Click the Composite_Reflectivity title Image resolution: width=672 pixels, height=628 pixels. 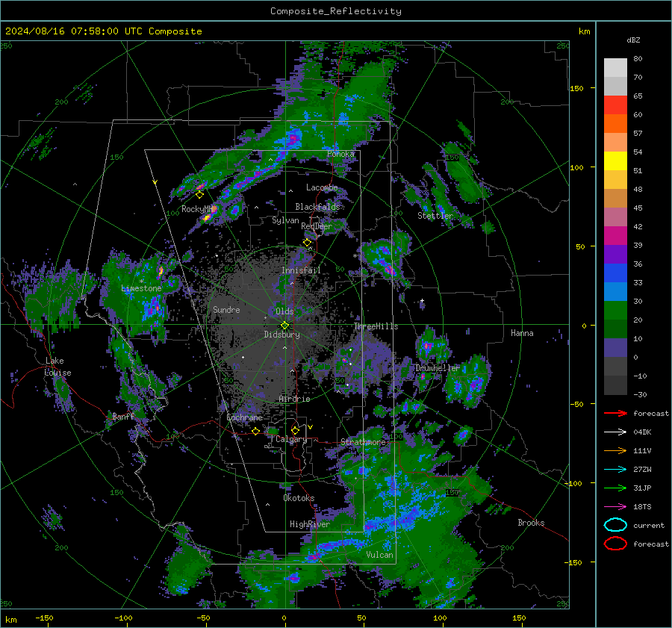336,11
